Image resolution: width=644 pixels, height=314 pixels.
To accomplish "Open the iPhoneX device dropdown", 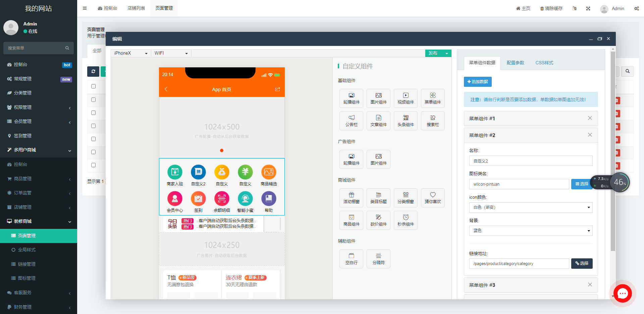I will [x=130, y=53].
